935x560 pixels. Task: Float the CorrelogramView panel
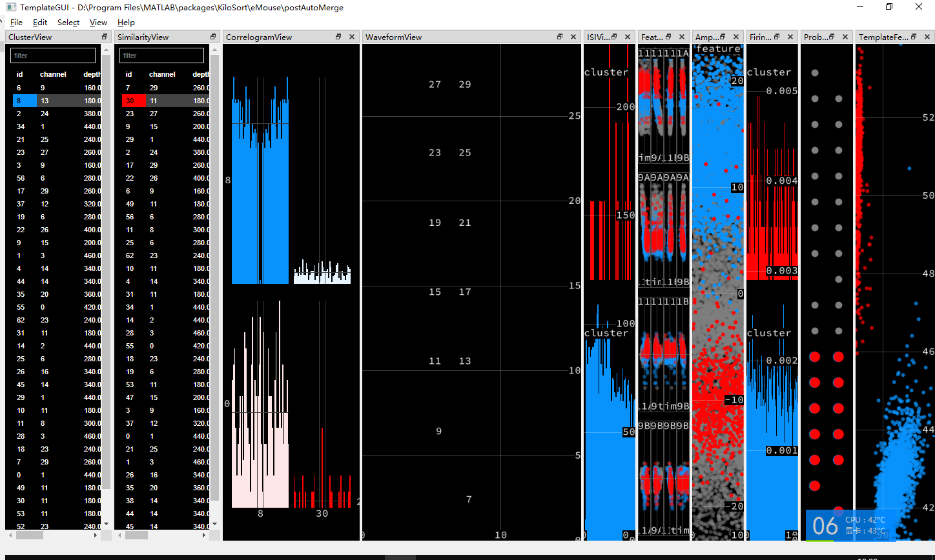(338, 37)
